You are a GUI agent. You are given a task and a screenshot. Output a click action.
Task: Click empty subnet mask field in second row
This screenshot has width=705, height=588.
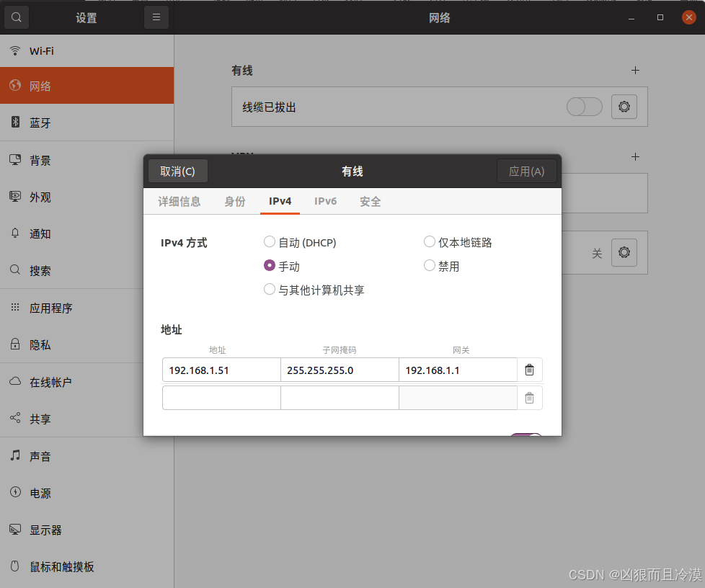(x=340, y=398)
